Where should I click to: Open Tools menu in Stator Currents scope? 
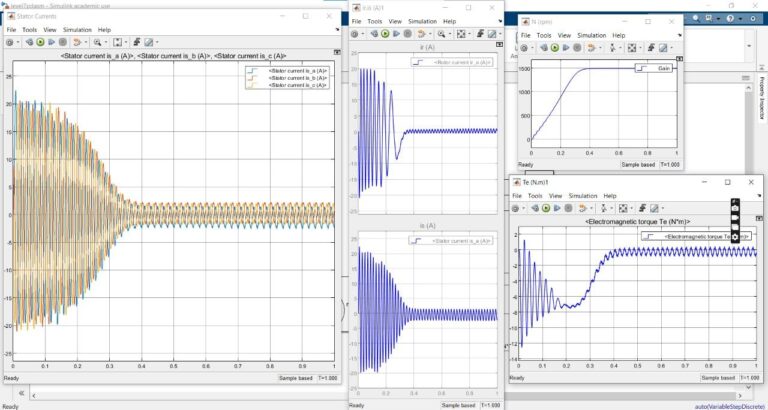29,30
